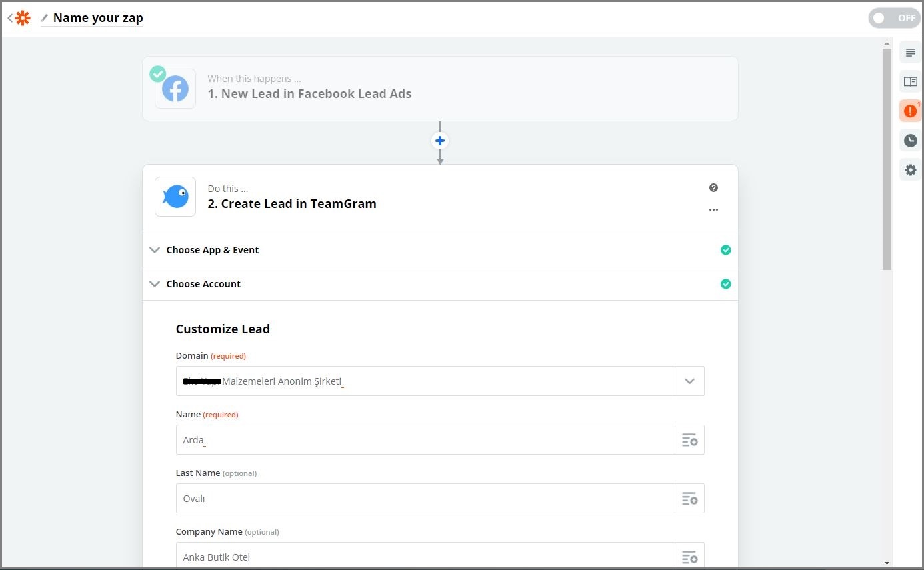Add a step with the plus button
Image resolution: width=924 pixels, height=570 pixels.
point(440,141)
